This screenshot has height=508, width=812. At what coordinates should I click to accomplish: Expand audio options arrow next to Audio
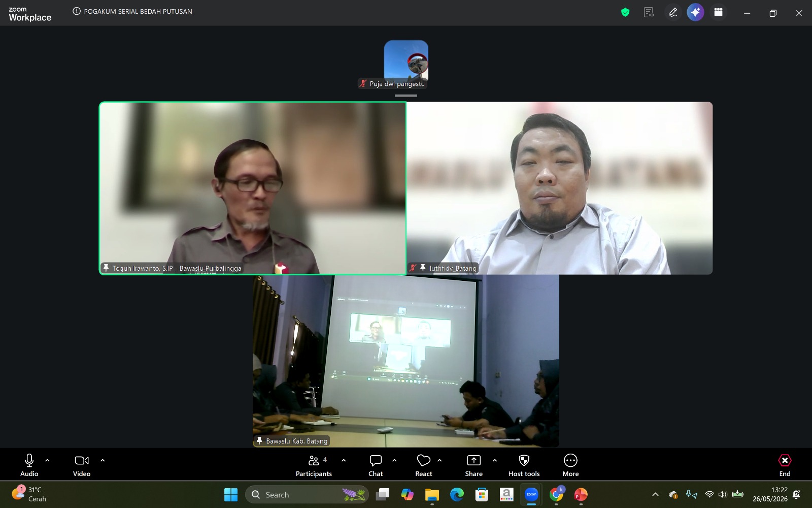click(47, 460)
